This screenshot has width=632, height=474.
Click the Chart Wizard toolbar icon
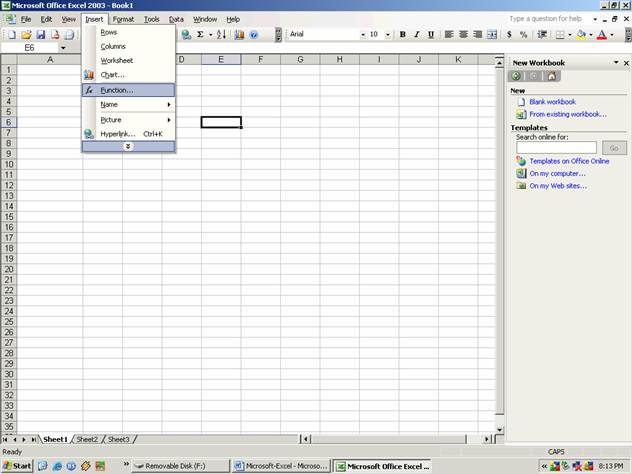(x=239, y=35)
